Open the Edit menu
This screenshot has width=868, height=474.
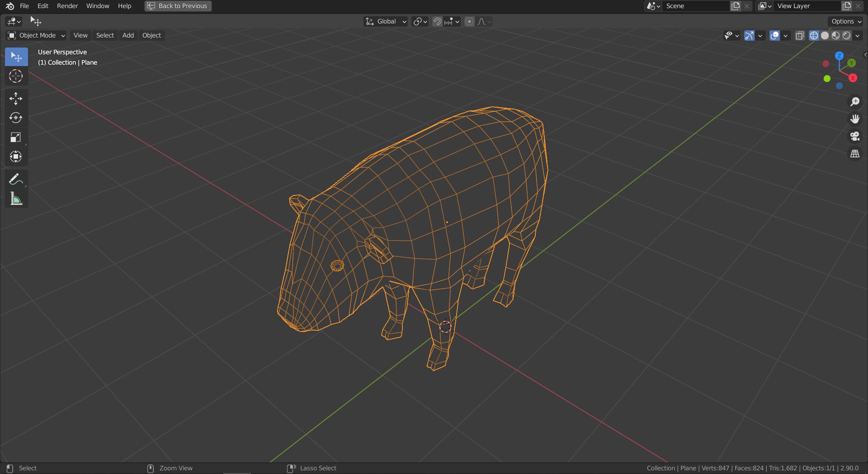[x=42, y=6]
